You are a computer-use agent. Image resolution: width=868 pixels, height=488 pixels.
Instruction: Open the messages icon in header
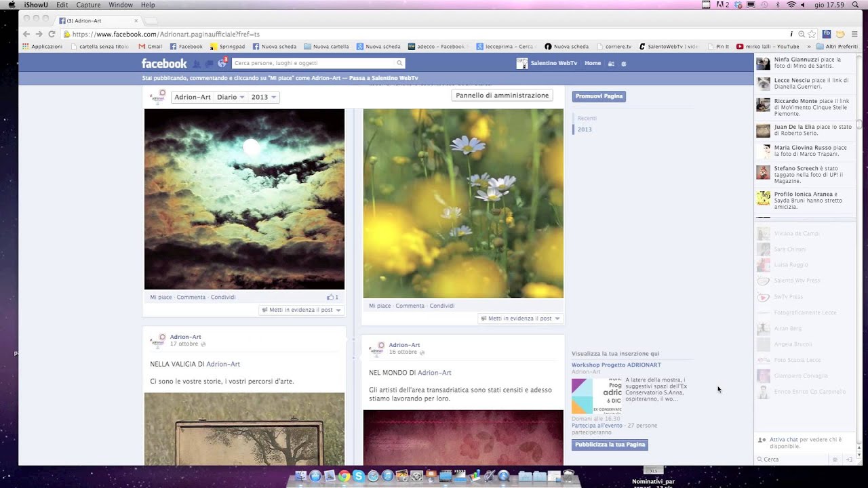(209, 64)
